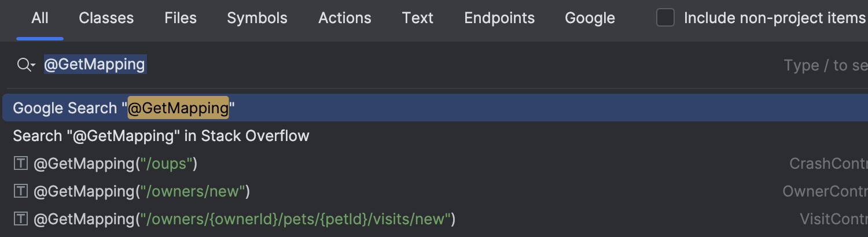
Task: Switch to the All tab
Action: click(40, 18)
